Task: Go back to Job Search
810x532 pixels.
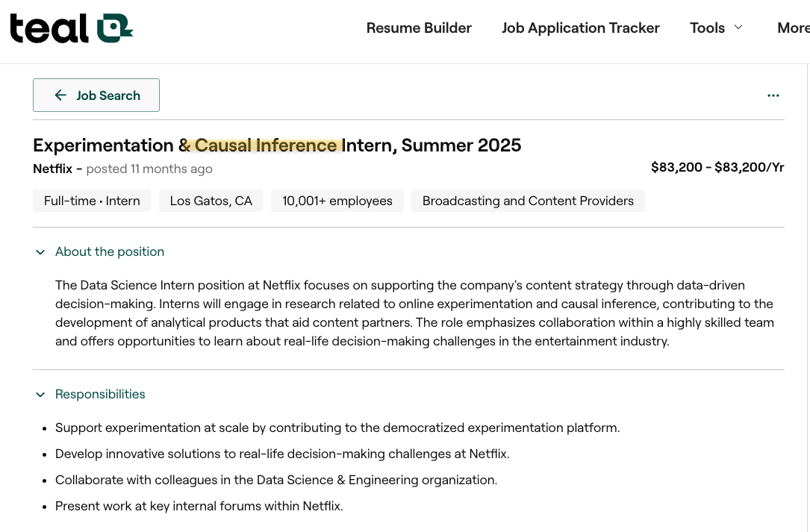Action: [108, 96]
